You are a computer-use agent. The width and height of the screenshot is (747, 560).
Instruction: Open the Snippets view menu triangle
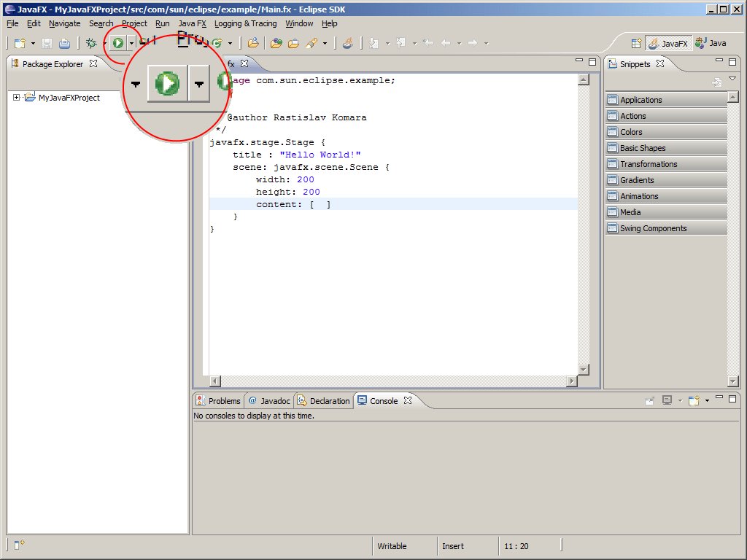coord(732,79)
